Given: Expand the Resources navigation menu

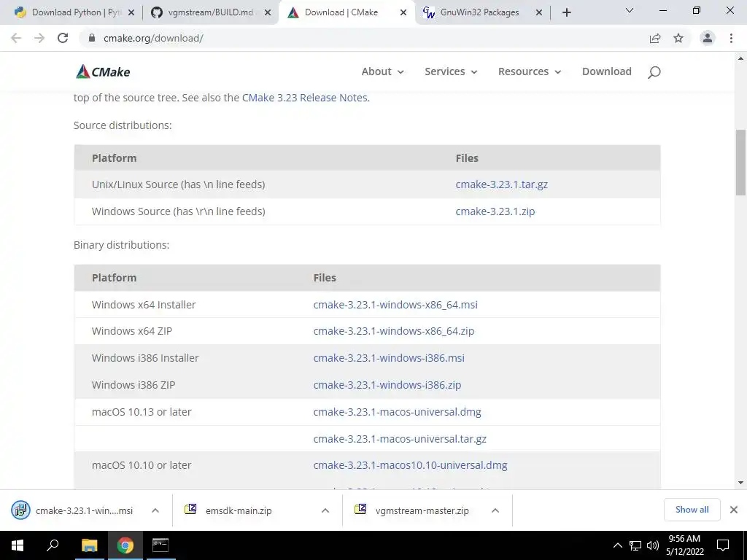Looking at the screenshot, I should point(530,71).
